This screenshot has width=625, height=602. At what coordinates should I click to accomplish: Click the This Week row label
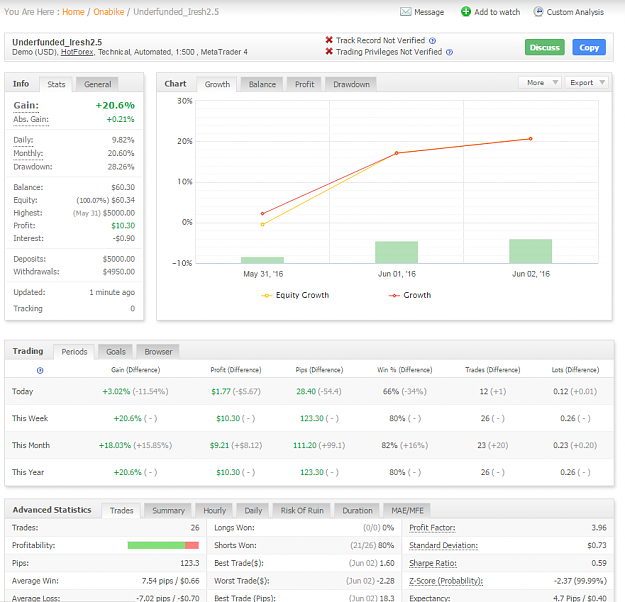pos(30,418)
